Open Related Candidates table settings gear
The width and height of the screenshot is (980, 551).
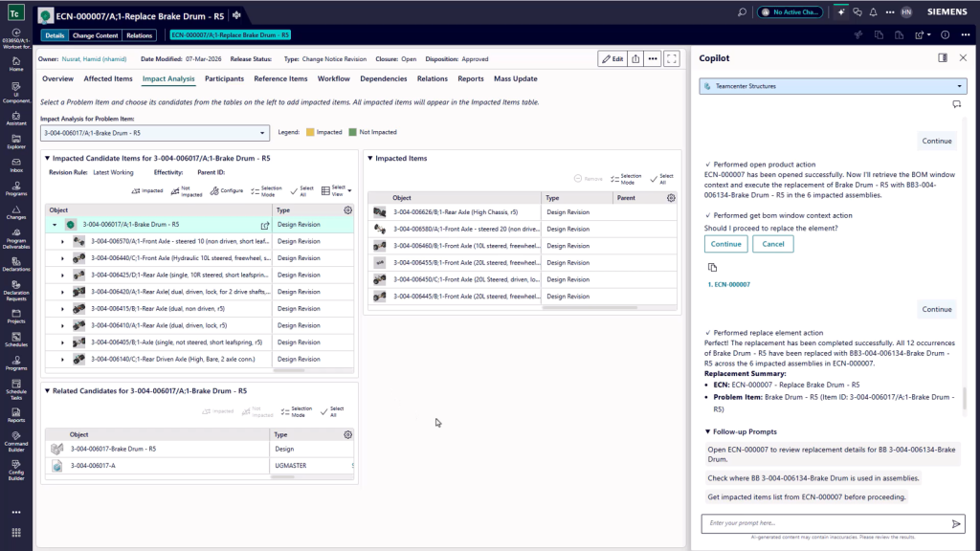click(348, 435)
